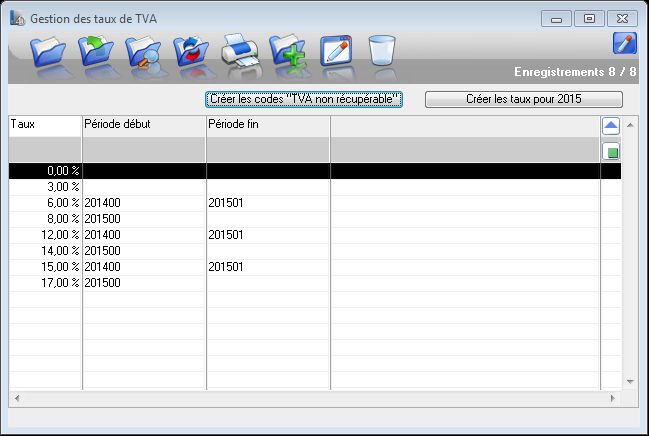Image resolution: width=649 pixels, height=436 pixels.
Task: Click 201400 start period in 6,00 % row
Action: point(102,203)
